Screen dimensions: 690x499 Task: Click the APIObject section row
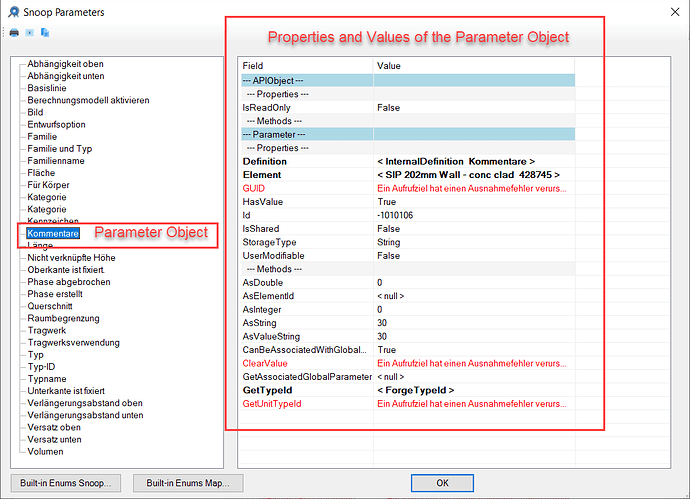(x=408, y=81)
